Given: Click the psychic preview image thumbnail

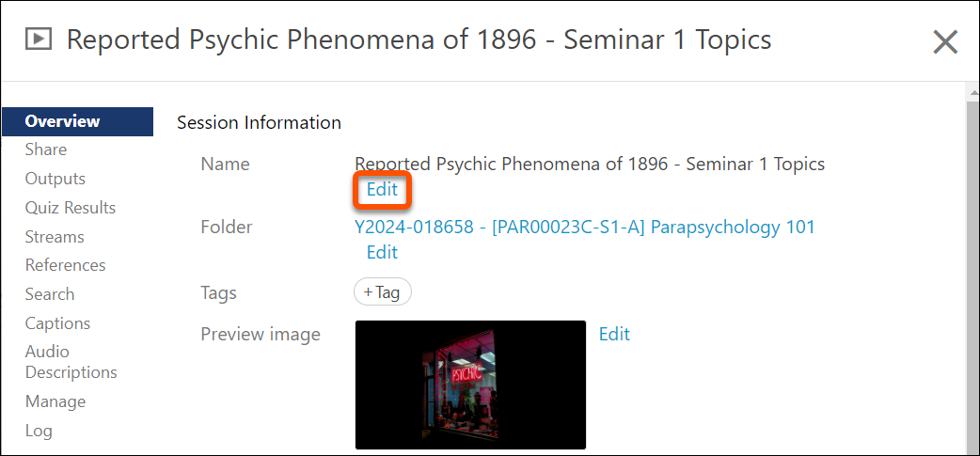Looking at the screenshot, I should click(x=470, y=385).
